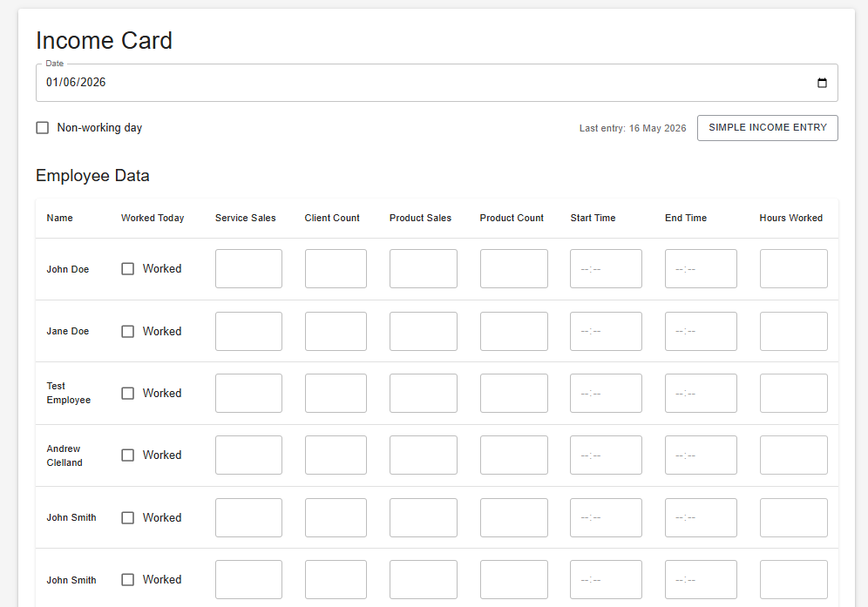
Task: Select Test Employee's Product Sales field
Action: 423,394
